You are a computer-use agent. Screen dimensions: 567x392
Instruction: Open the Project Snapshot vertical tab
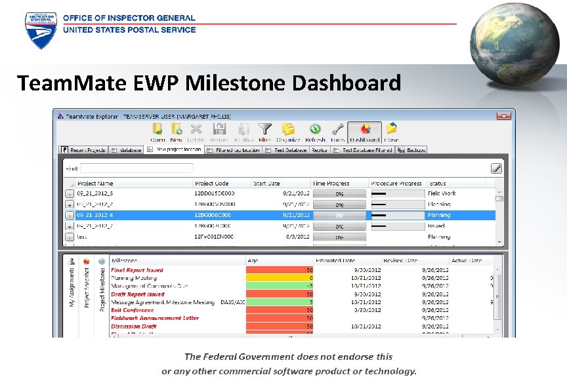(x=87, y=288)
